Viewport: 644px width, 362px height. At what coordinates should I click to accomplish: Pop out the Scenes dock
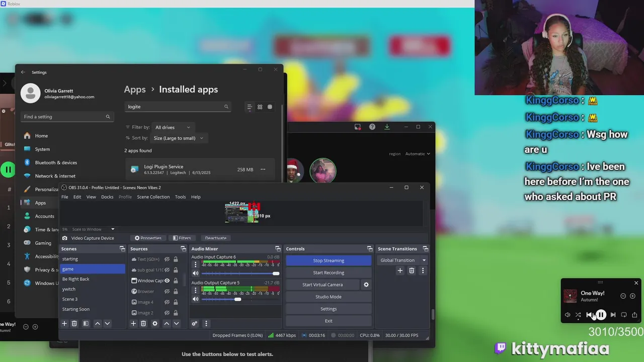122,249
